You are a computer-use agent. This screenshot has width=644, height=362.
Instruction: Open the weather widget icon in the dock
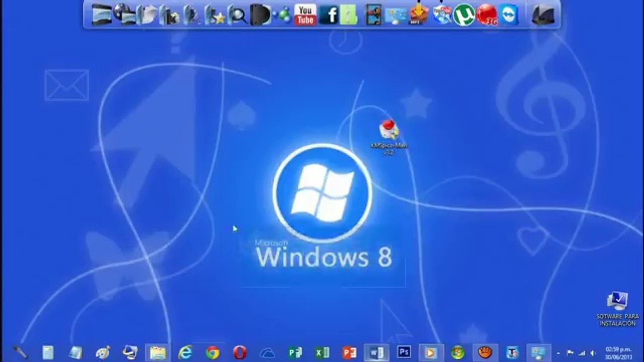pos(395,15)
